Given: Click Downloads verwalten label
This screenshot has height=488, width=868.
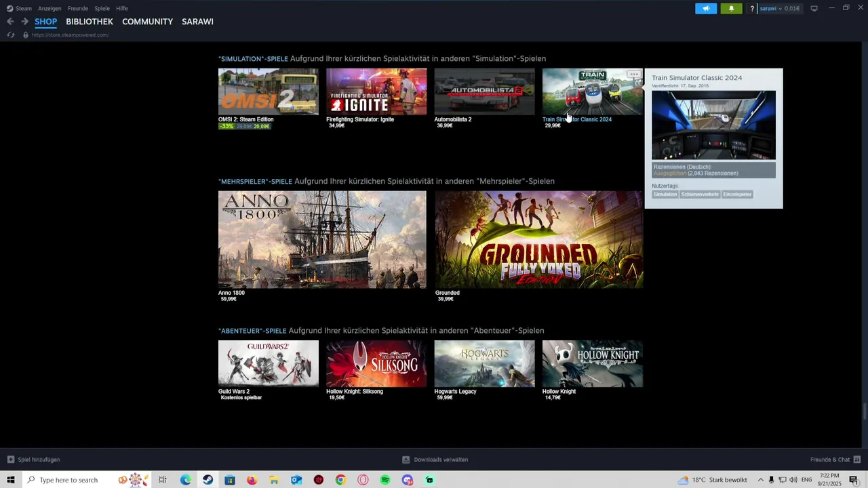Looking at the screenshot, I should pyautogui.click(x=441, y=460).
